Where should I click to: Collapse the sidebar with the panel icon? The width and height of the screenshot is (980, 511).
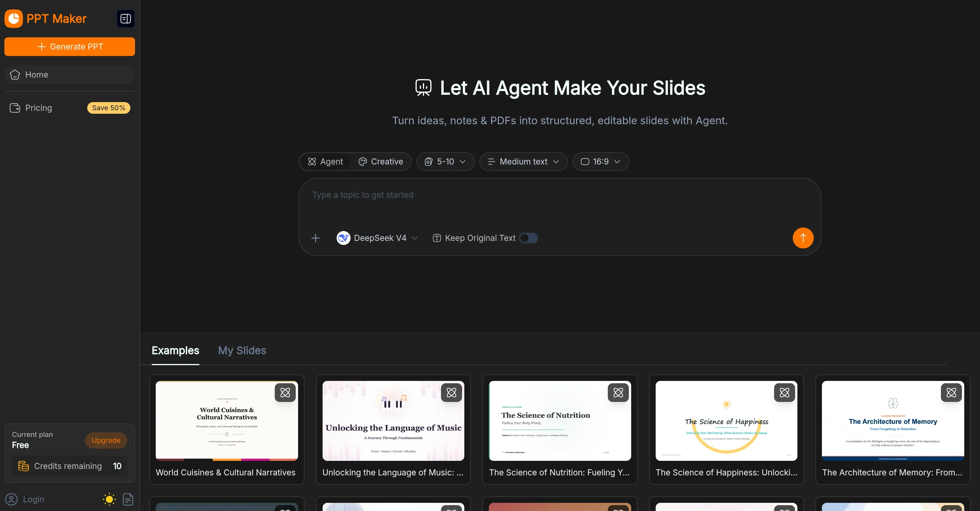coord(125,19)
